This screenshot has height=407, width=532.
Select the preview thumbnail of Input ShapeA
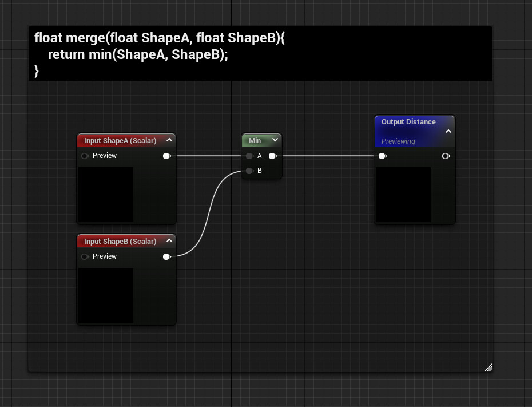pos(106,195)
